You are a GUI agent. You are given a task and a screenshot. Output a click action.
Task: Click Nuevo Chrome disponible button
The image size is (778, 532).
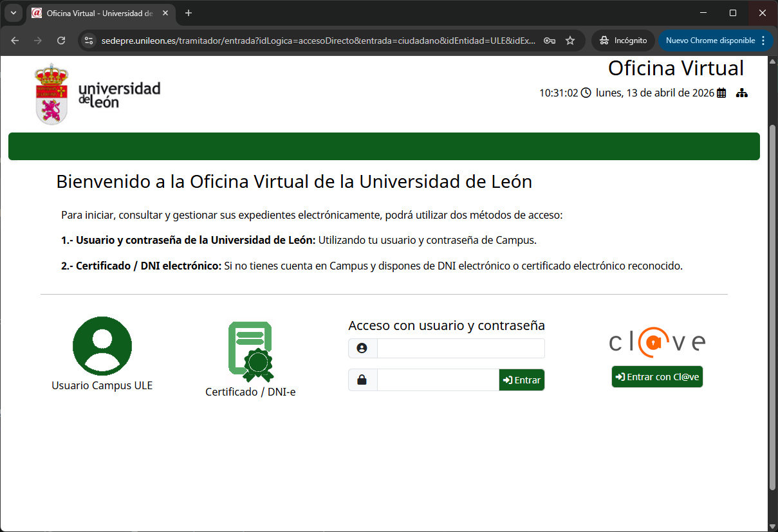pyautogui.click(x=710, y=41)
